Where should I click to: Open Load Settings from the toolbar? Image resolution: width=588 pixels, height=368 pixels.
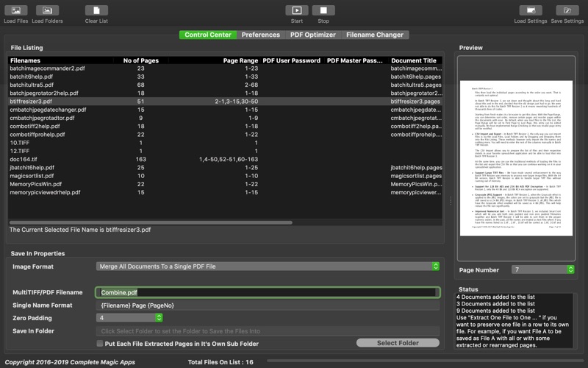click(531, 10)
